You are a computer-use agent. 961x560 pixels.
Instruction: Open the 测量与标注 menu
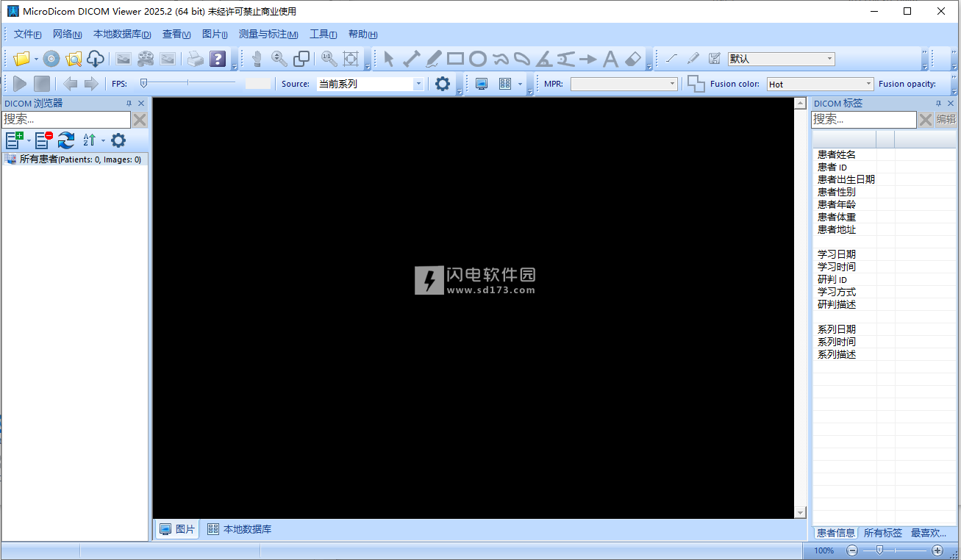[x=268, y=34]
